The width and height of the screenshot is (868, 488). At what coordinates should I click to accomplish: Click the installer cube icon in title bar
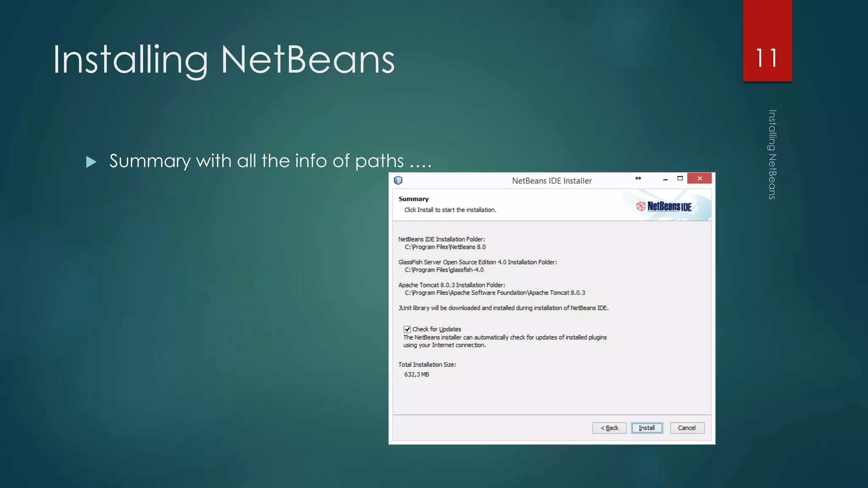[x=398, y=180]
